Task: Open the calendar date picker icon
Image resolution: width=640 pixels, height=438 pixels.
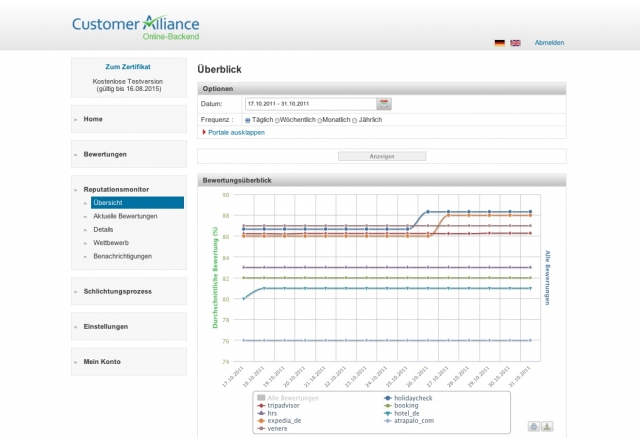Action: click(384, 104)
